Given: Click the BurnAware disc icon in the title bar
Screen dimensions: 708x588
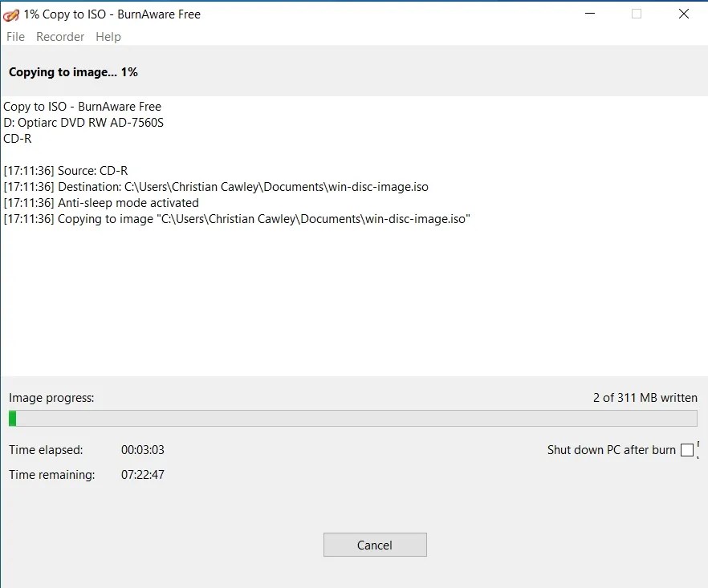Looking at the screenshot, I should (x=11, y=14).
